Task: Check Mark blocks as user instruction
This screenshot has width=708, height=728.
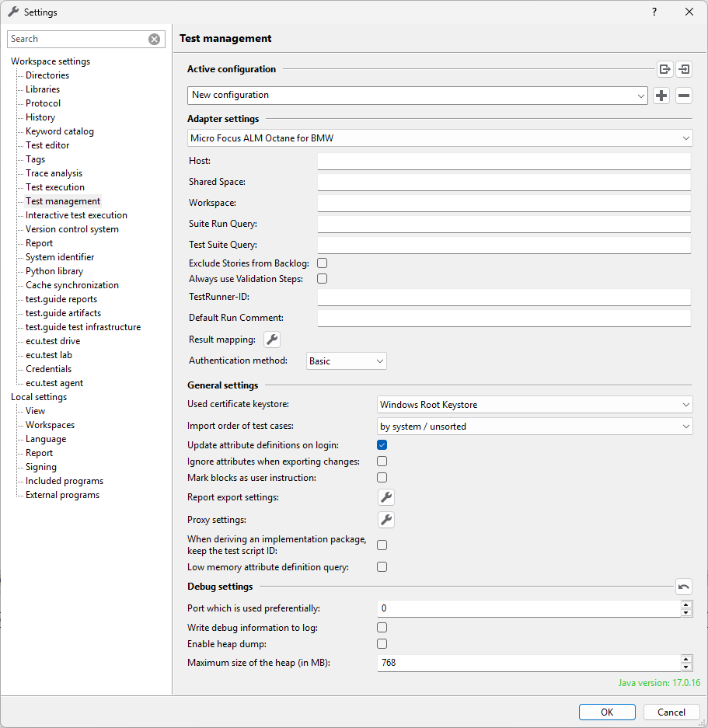Action: click(x=382, y=477)
